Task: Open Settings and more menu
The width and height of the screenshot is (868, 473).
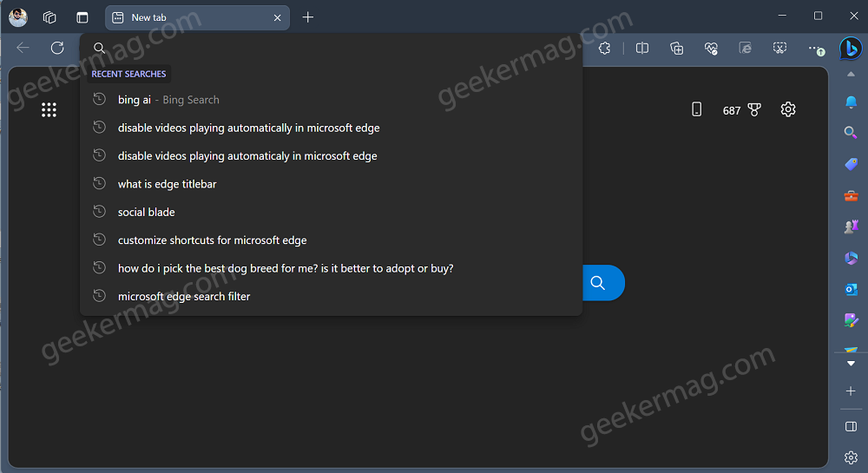Action: pyautogui.click(x=816, y=49)
